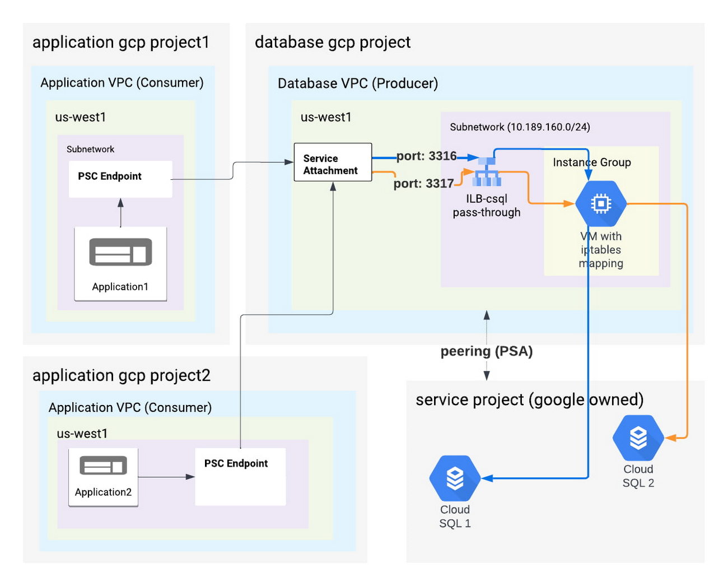Click the "application gcp project1" title

(x=121, y=43)
